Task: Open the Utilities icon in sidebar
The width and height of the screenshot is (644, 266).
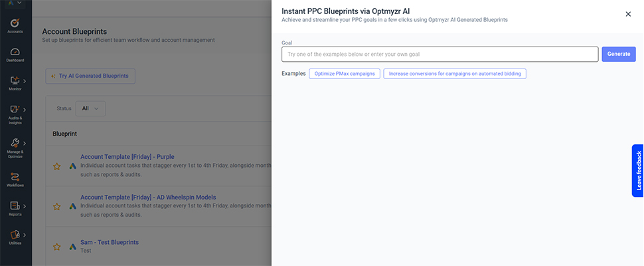Action: tap(15, 235)
